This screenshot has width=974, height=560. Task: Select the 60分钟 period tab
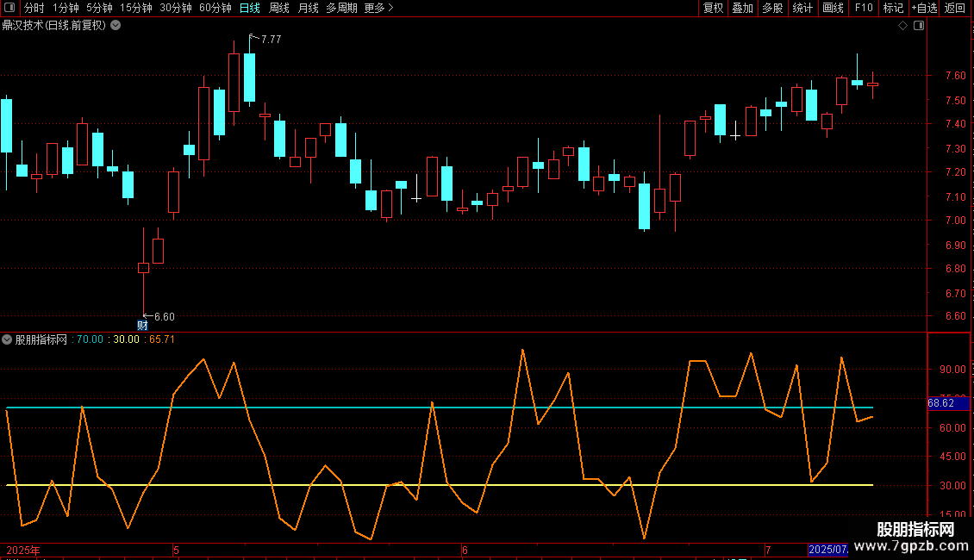(215, 8)
